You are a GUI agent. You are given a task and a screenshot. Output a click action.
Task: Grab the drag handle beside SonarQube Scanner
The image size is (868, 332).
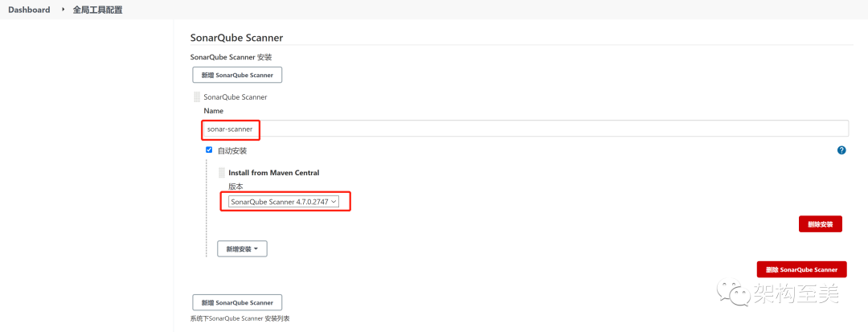pos(197,96)
